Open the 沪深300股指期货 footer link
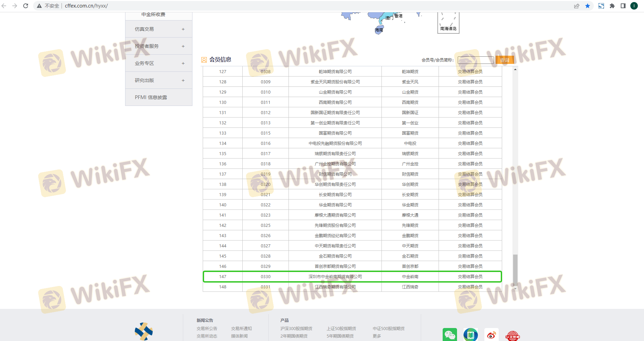The image size is (644, 341). (296, 328)
